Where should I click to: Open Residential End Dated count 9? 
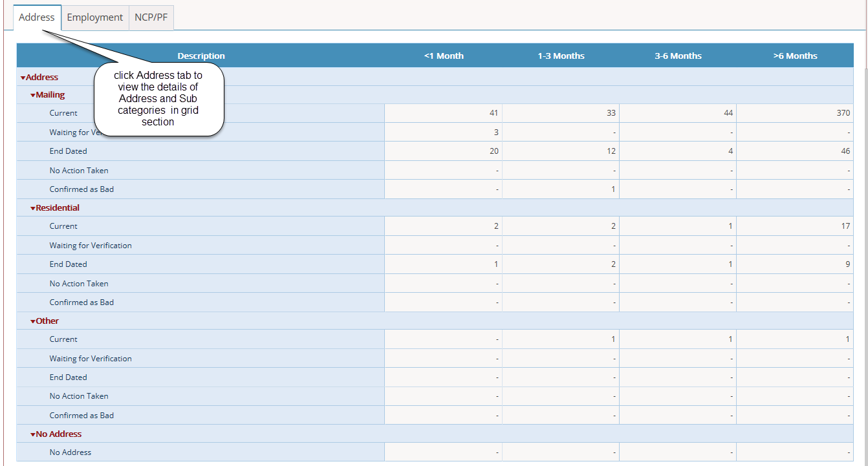pyautogui.click(x=847, y=264)
